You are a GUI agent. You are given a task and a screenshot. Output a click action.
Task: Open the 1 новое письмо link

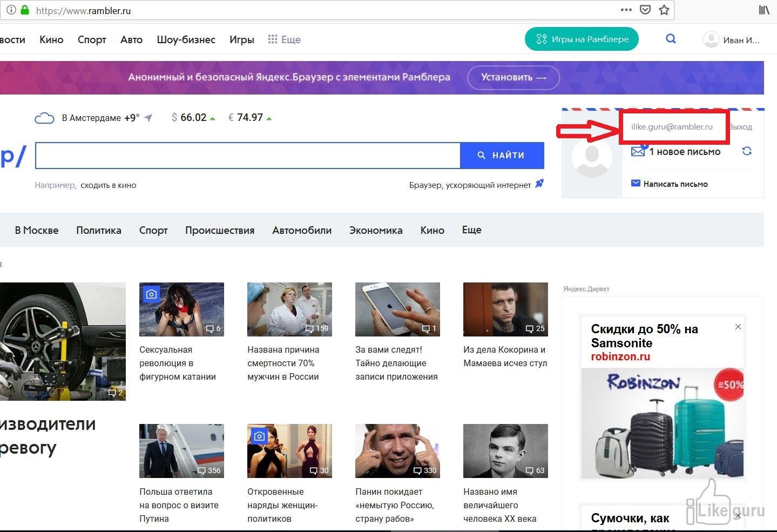pos(685,152)
